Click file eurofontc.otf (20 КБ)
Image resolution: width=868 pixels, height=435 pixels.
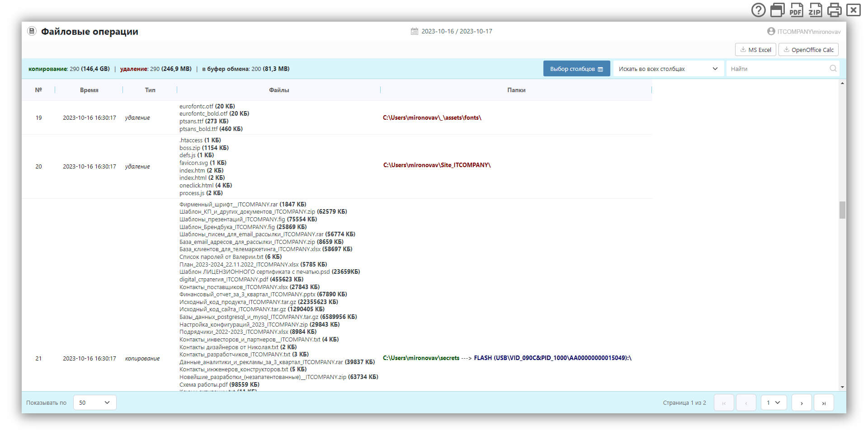click(x=207, y=106)
